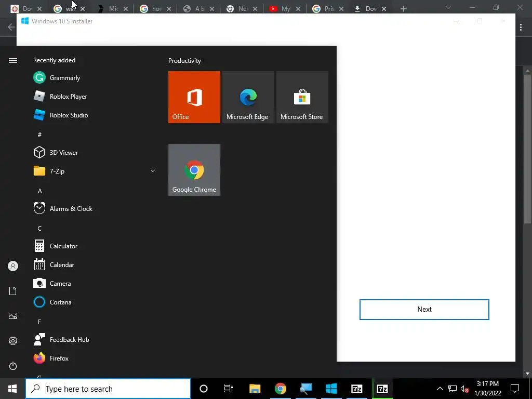
Task: Open the Chrome tab search dropdown arrow
Action: pyautogui.click(x=448, y=7)
